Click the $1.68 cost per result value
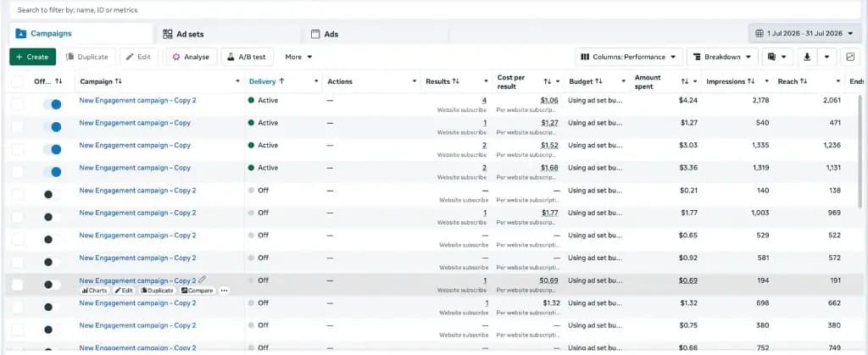The width and height of the screenshot is (868, 355). tap(549, 168)
